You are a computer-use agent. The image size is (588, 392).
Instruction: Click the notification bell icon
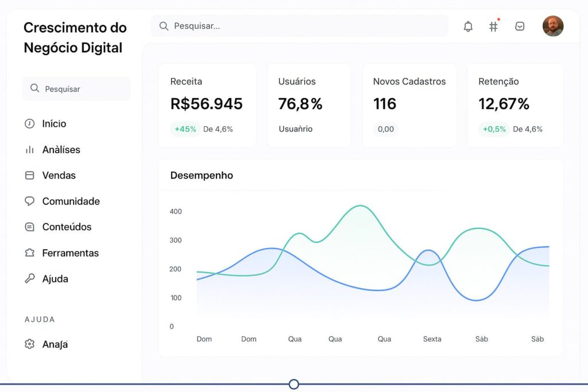(x=468, y=26)
